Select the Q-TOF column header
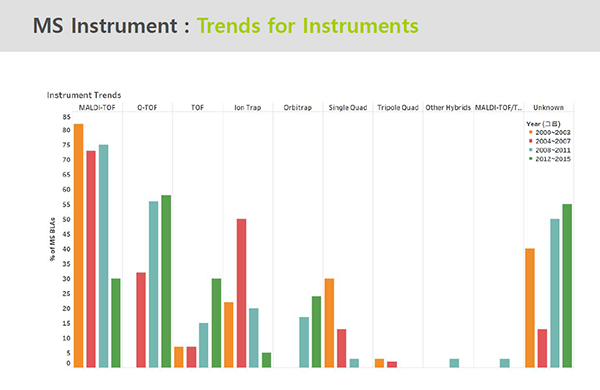Screen dimensions: 600x390 pos(147,108)
